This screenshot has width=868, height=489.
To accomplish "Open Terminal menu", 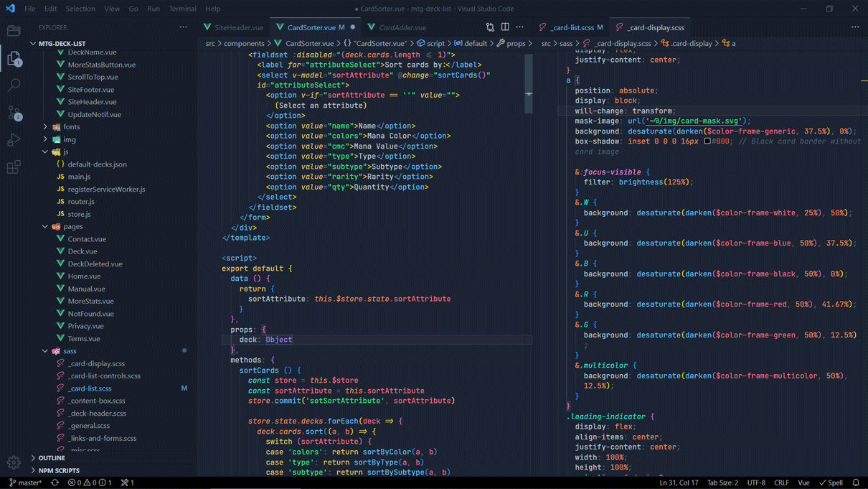I will [182, 9].
